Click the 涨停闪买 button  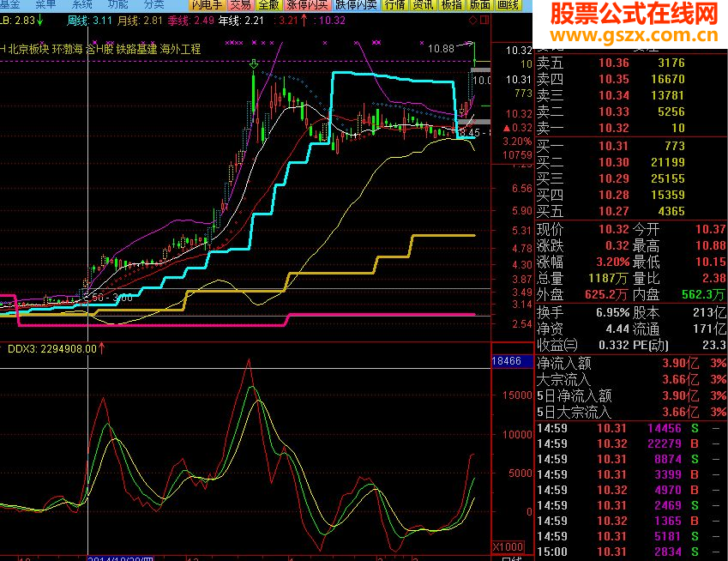(307, 5)
